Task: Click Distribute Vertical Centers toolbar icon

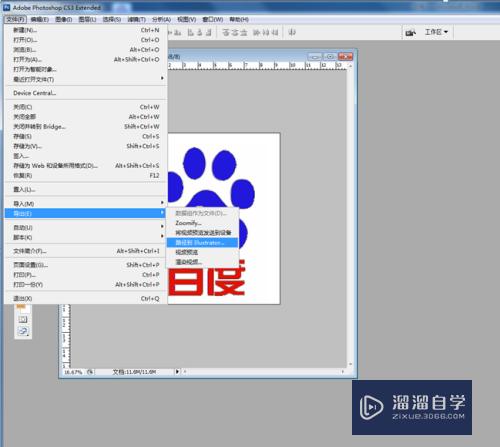Action: coord(235,32)
